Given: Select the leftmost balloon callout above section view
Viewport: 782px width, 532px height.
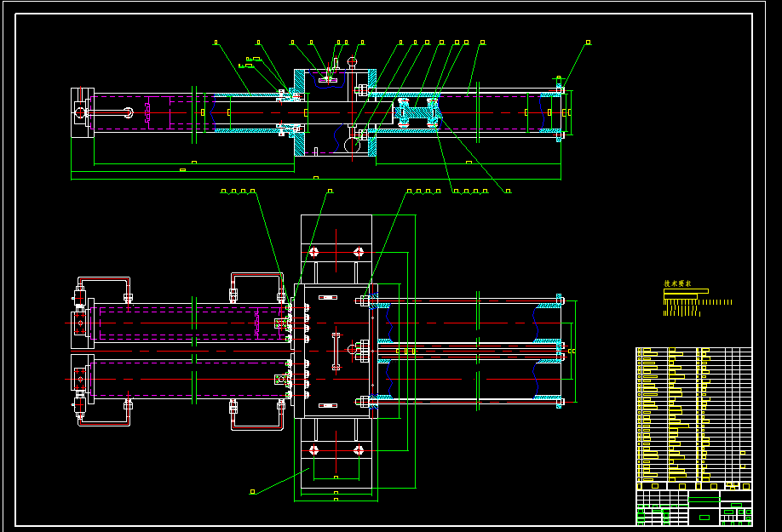Looking at the screenshot, I should [216, 43].
